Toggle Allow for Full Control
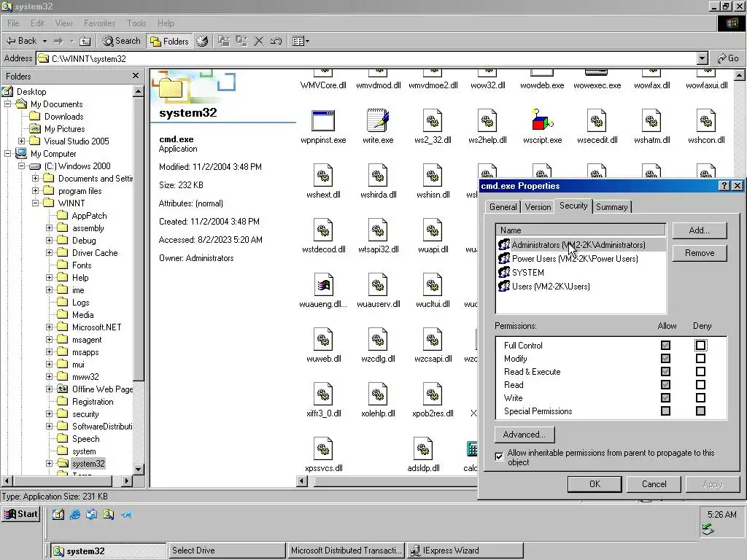Viewport: 747px width, 560px height. point(665,345)
